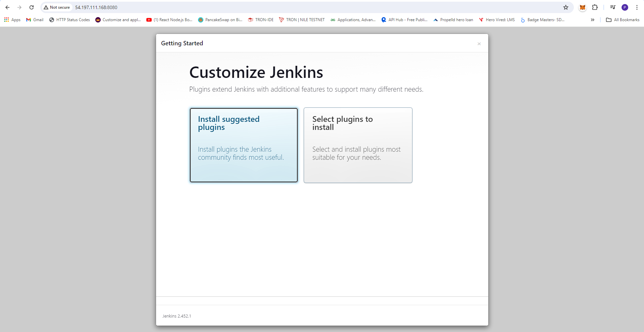Choose Select plugins to install card
The image size is (644, 332).
(x=358, y=145)
